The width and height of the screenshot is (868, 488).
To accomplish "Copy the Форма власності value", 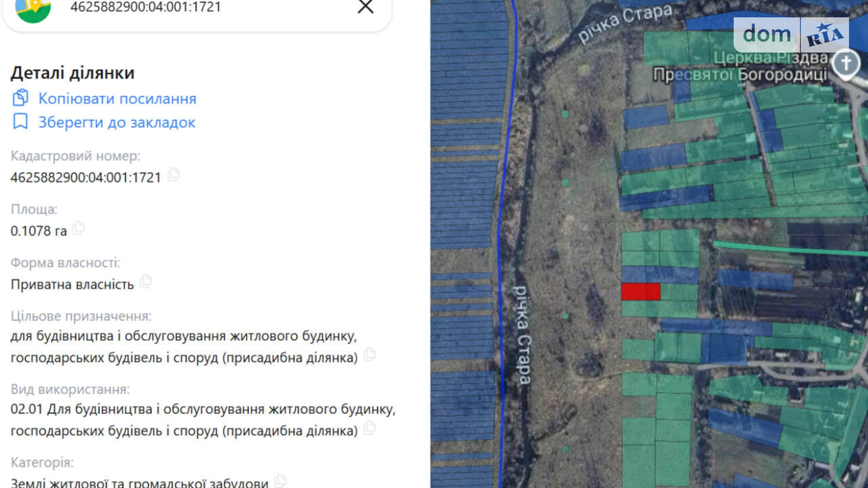I will 146,282.
